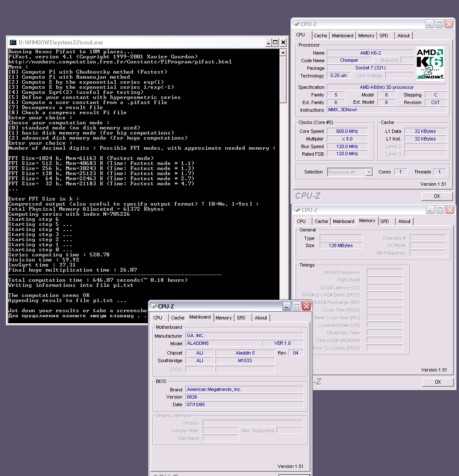Select About tab in the Mainboard CPU-Z window
This screenshot has width=459, height=476.
point(261,318)
